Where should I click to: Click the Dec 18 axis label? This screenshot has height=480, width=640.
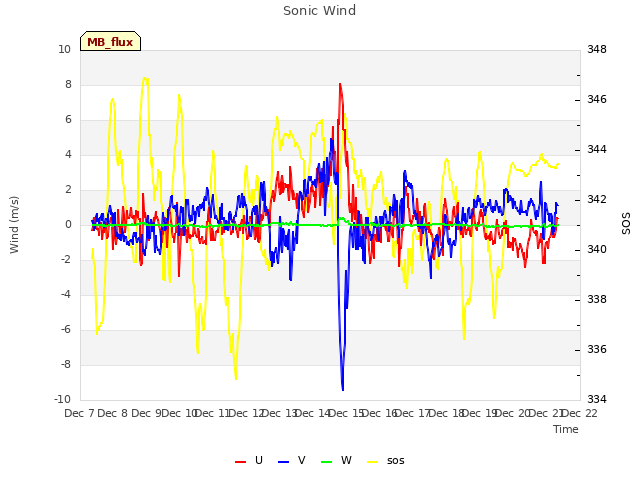[x=447, y=413]
